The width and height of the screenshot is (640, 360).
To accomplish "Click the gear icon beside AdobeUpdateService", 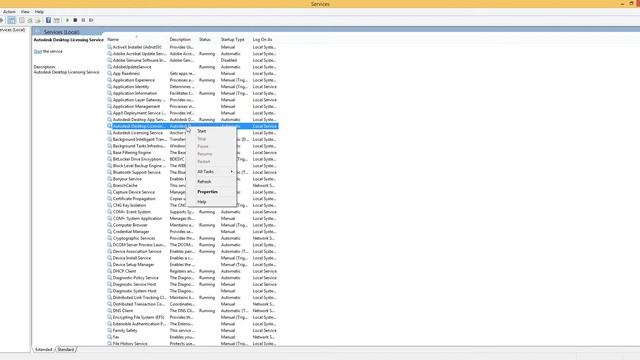I will pyautogui.click(x=109, y=67).
